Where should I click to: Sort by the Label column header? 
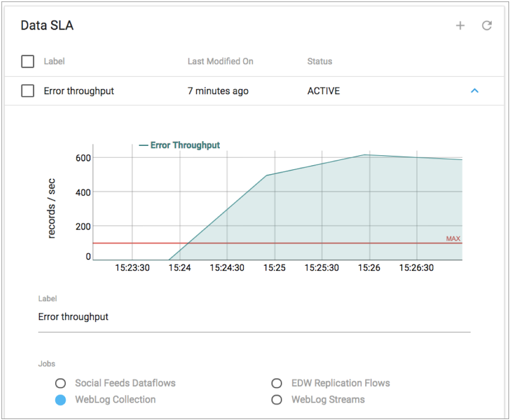[54, 61]
